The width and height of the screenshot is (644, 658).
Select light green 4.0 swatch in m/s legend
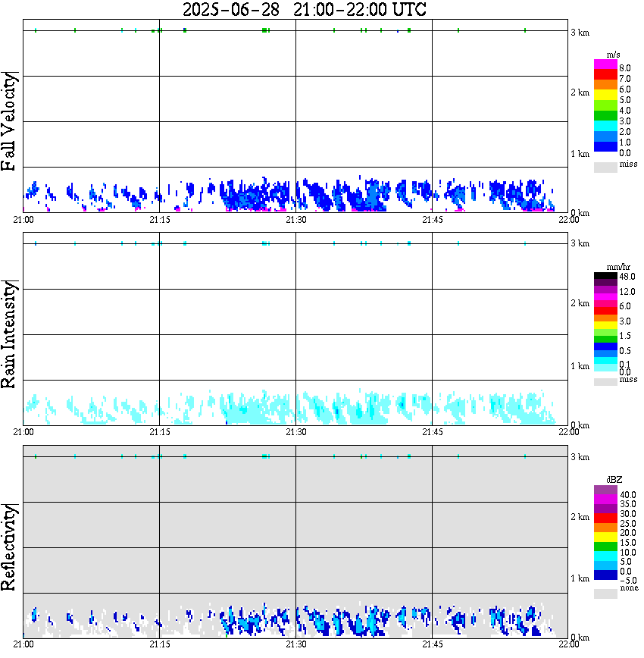point(605,105)
